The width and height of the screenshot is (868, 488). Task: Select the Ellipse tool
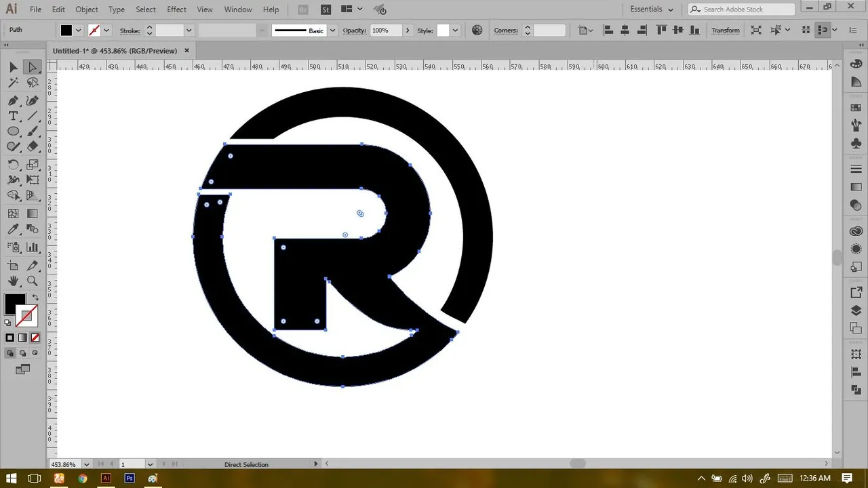13,131
